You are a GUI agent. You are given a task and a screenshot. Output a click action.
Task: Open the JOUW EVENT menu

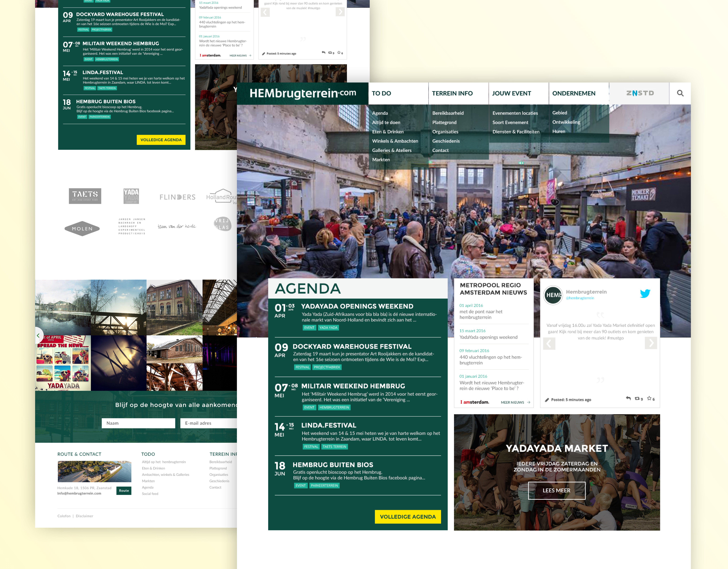pos(519,93)
